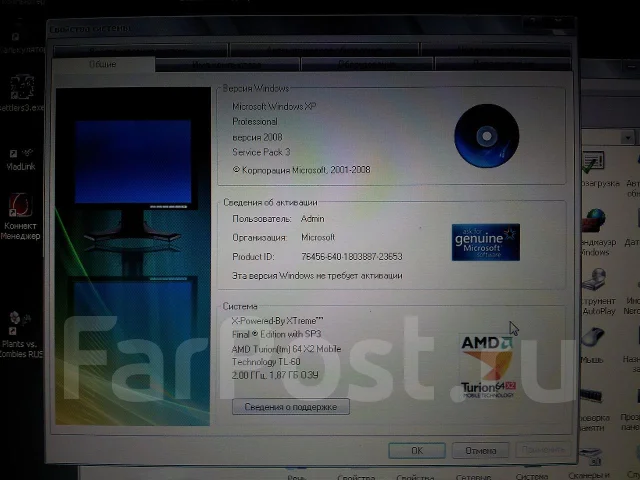Open Сведения о поддержке
Image resolution: width=640 pixels, height=480 pixels.
(x=291, y=407)
